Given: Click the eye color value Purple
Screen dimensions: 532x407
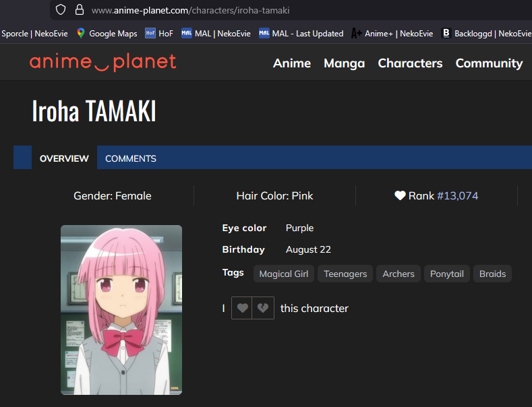Looking at the screenshot, I should pyautogui.click(x=299, y=228).
